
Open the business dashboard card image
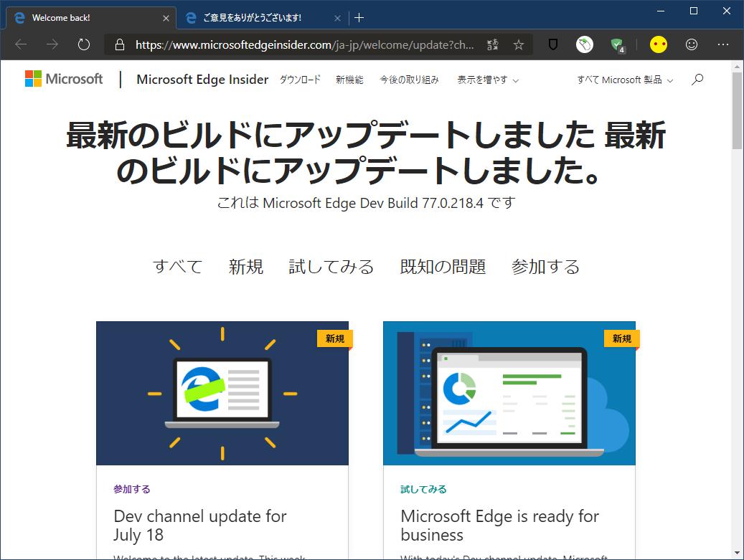point(509,393)
